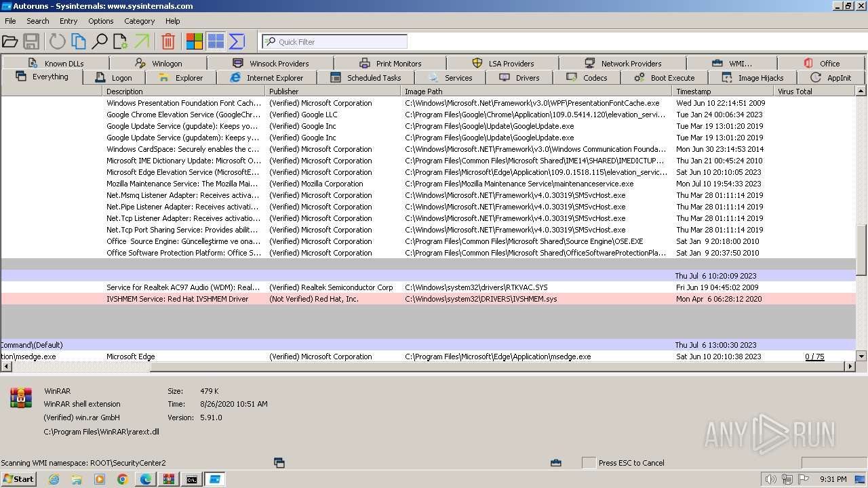Click the horizontal scrollbar right arrow
Screen dimensions: 868x488
tap(850, 367)
